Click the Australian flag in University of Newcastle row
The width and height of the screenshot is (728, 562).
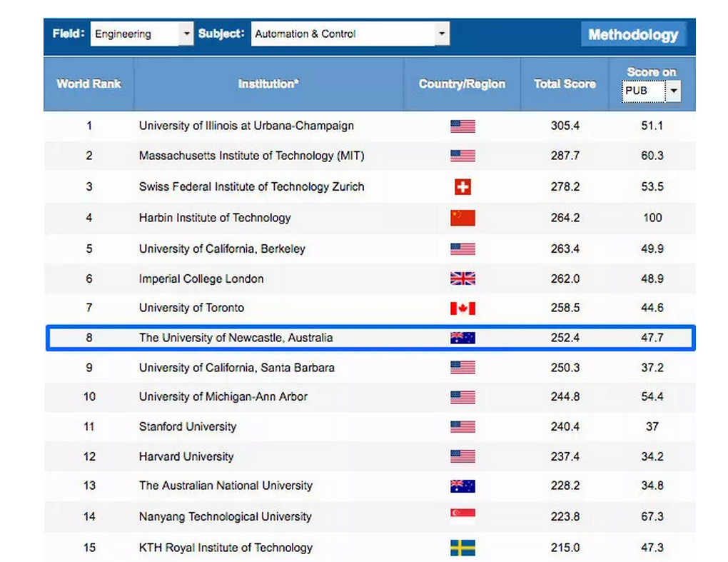pos(462,338)
